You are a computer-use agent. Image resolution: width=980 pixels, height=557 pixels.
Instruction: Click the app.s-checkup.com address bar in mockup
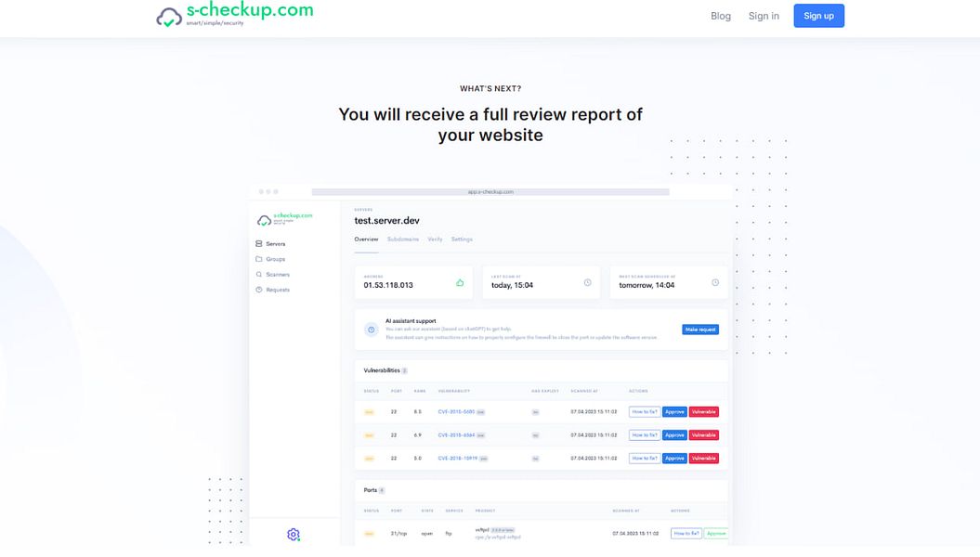coord(490,192)
